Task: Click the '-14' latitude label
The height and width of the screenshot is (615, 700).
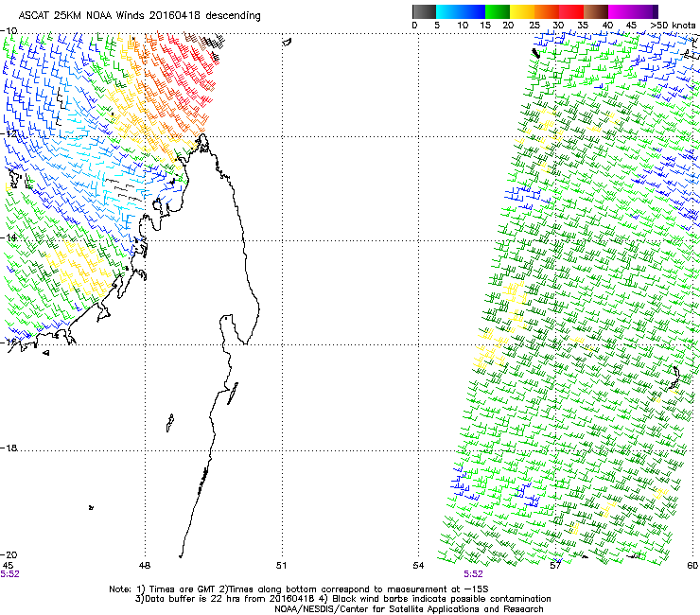Action: pos(9,237)
